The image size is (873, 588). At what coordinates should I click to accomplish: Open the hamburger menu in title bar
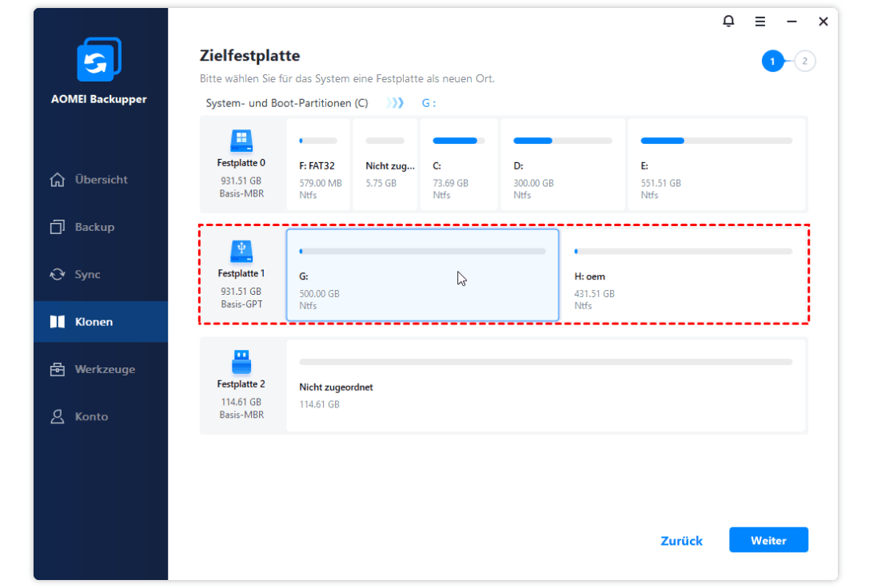pyautogui.click(x=760, y=22)
